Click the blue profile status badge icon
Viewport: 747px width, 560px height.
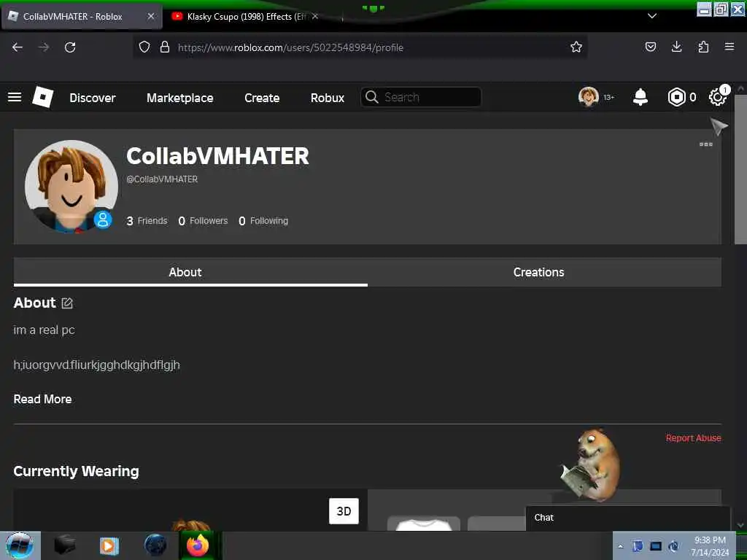[x=102, y=219]
